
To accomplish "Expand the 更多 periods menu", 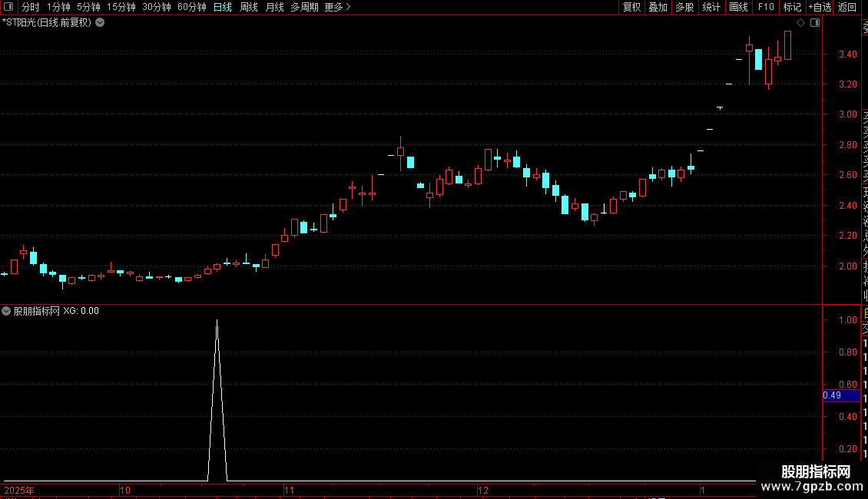I will pos(338,7).
